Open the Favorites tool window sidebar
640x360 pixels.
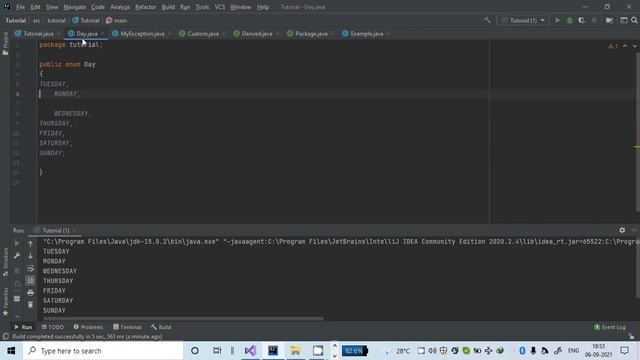tap(5, 301)
